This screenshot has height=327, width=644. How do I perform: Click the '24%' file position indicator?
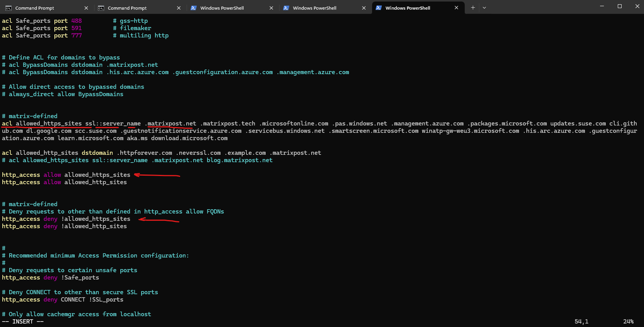click(x=629, y=322)
